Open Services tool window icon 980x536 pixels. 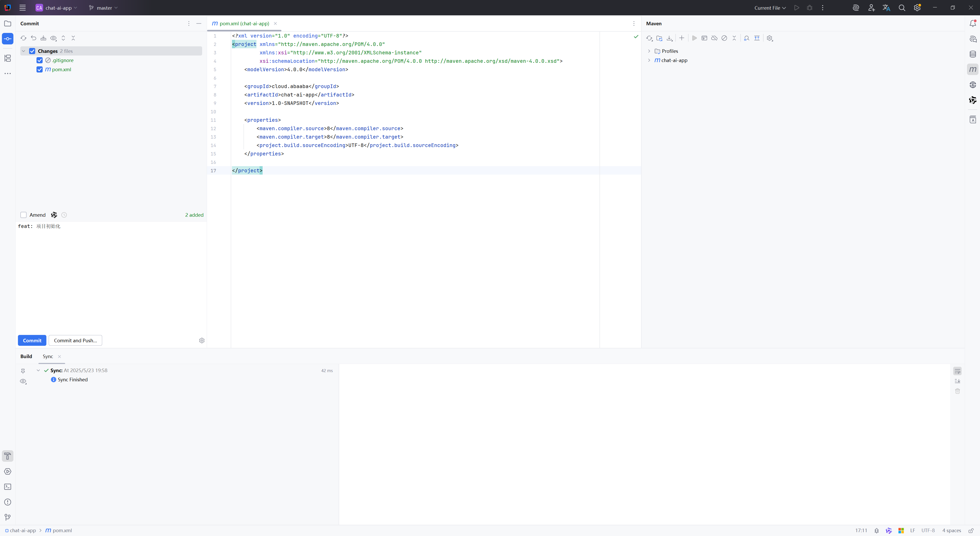[x=8, y=472]
